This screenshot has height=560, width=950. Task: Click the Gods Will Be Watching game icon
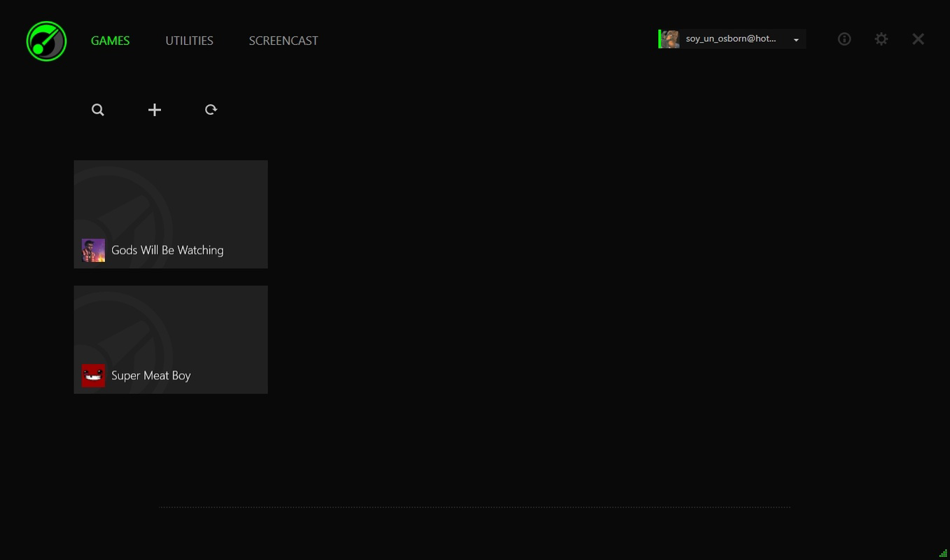click(93, 250)
